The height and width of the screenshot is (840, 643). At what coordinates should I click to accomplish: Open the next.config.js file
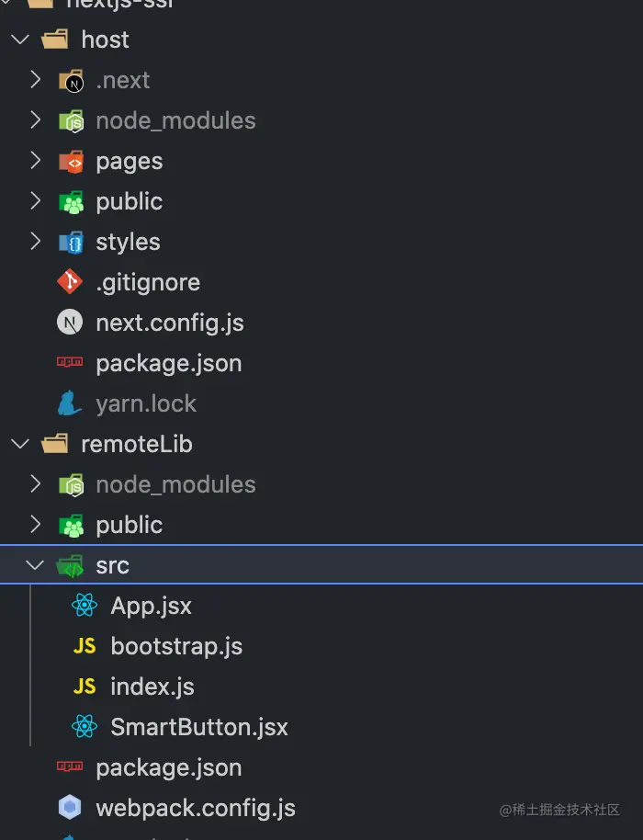(170, 324)
